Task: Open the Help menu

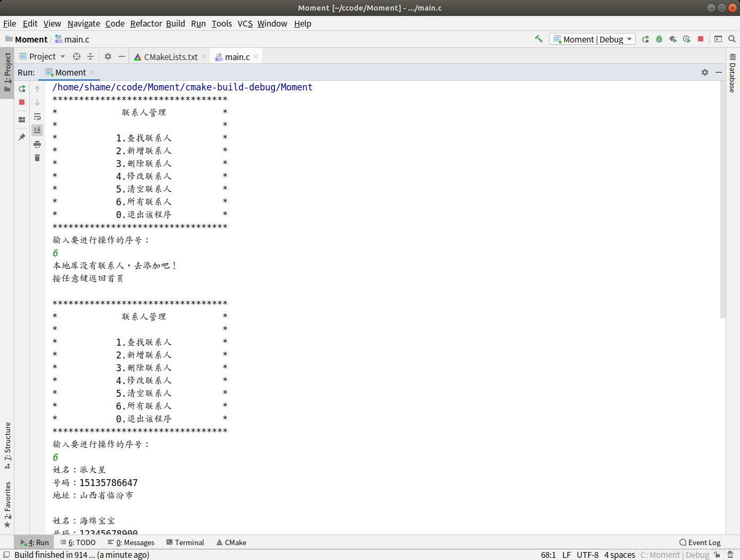Action: pyautogui.click(x=303, y=23)
